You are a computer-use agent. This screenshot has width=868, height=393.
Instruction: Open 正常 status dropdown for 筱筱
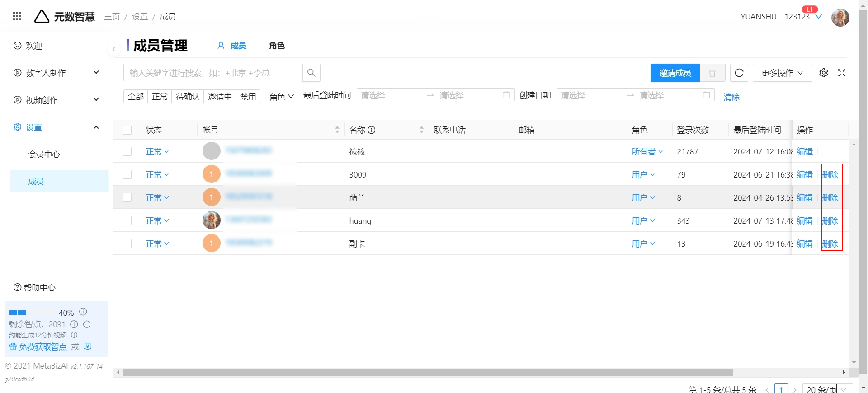point(157,151)
